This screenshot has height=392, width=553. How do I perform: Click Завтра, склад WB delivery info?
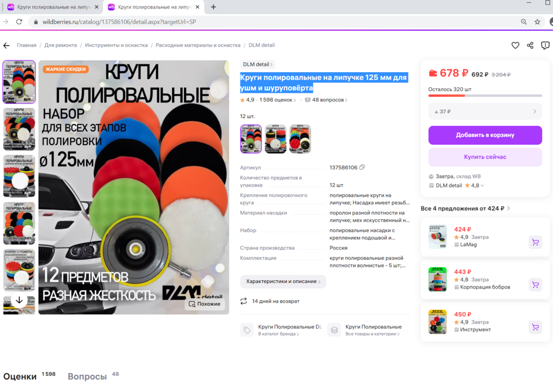click(458, 176)
